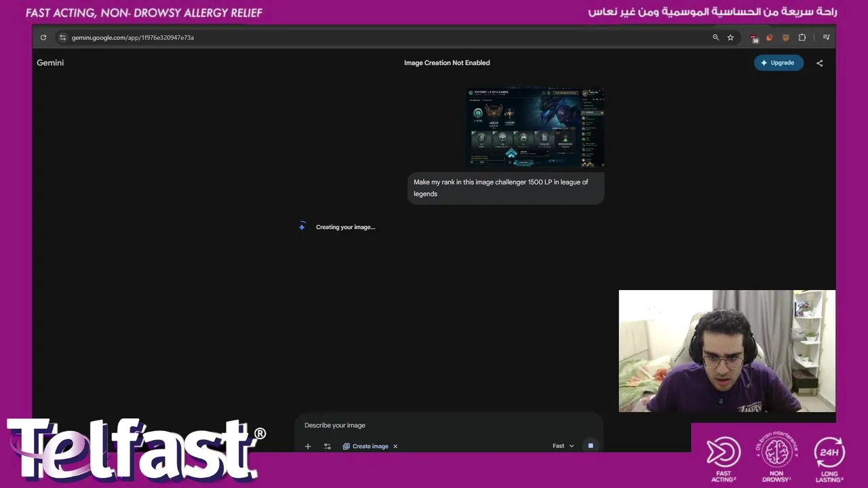Open the uploaded League of Legends screenshot thumbnail

point(536,127)
